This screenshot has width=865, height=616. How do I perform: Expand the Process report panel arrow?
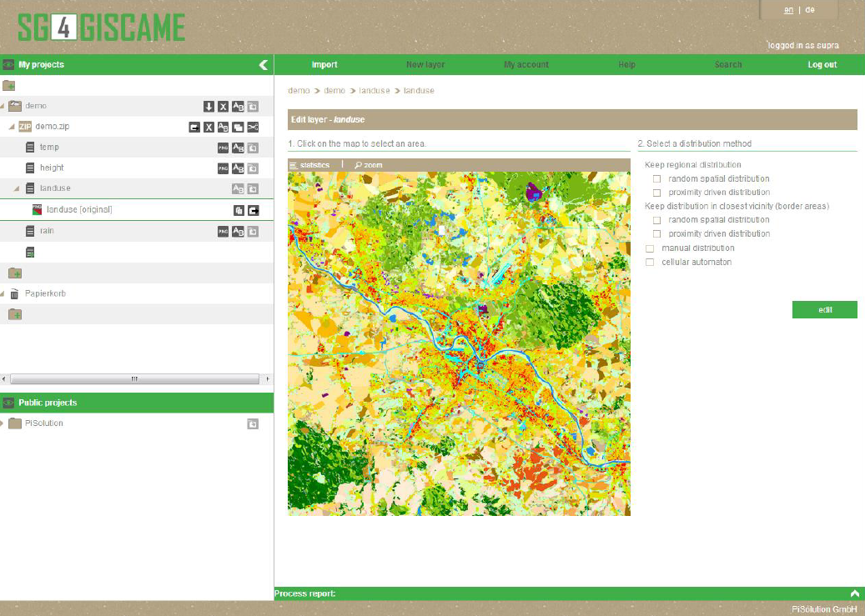coord(855,593)
